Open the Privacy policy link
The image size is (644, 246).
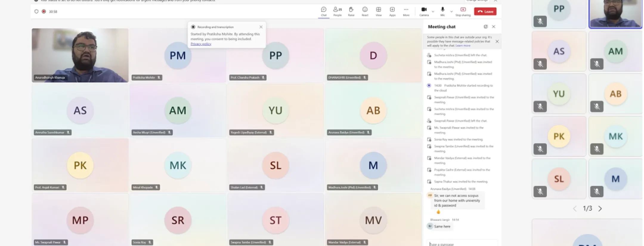[x=201, y=44]
